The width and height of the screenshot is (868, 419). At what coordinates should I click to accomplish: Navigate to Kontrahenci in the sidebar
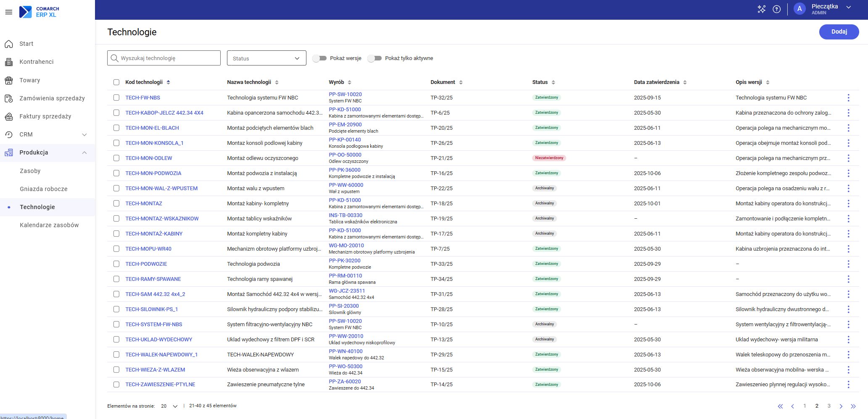(x=37, y=62)
